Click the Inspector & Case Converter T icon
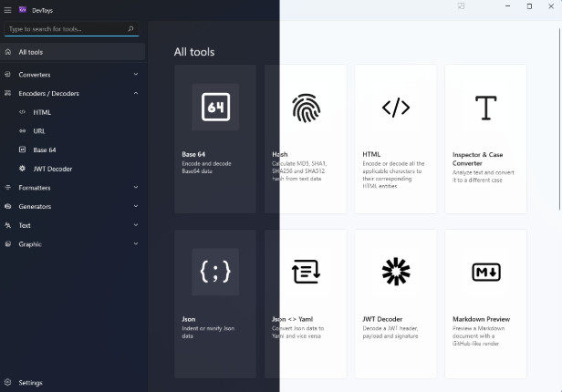Screen dimensions: 562x392 (486, 108)
